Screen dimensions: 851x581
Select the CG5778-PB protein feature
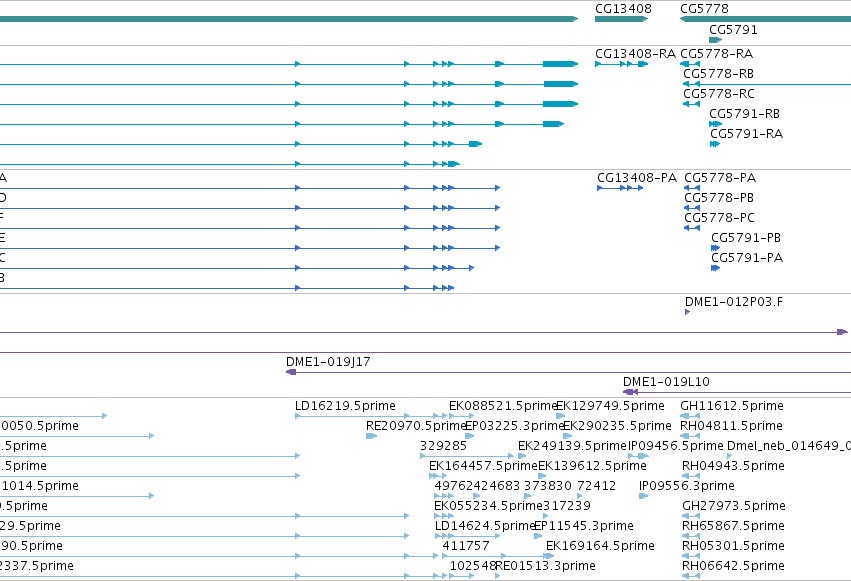(x=692, y=208)
